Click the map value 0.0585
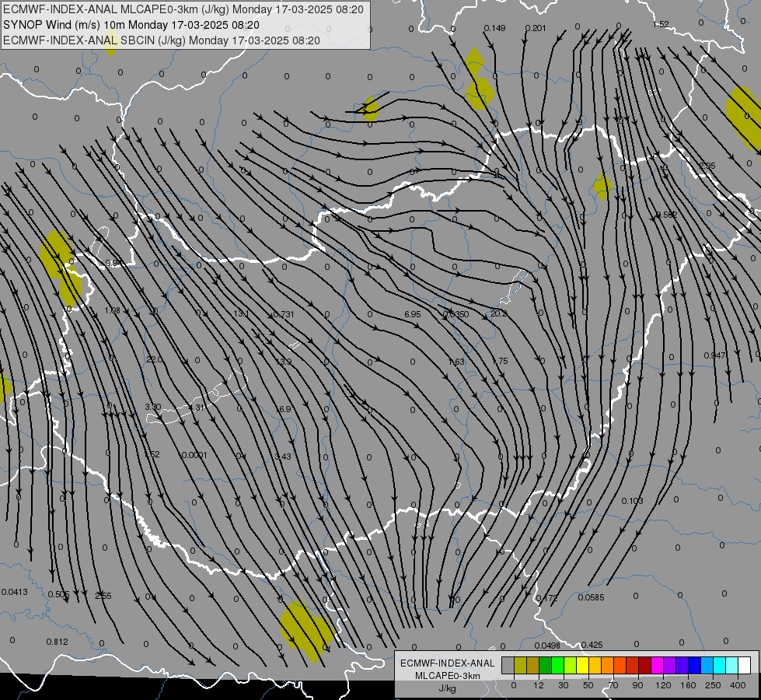The height and width of the screenshot is (700, 761). click(x=591, y=597)
